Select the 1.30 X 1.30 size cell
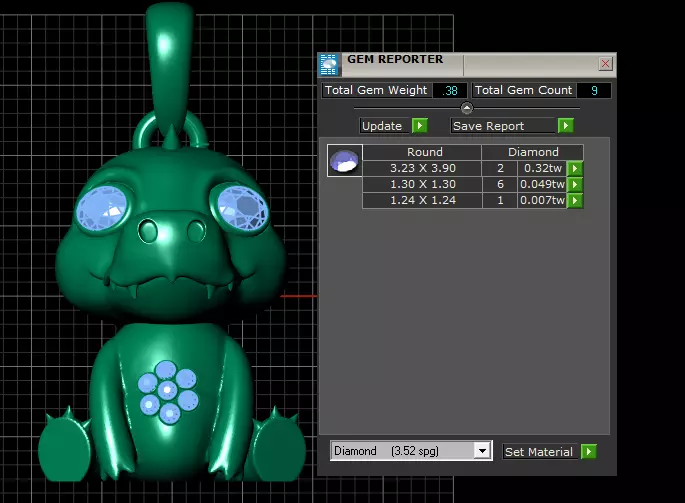The height and width of the screenshot is (503, 685). click(x=422, y=184)
